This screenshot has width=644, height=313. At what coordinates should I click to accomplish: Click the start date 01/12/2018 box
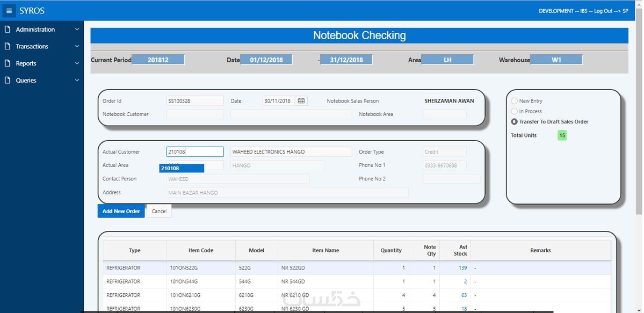tap(266, 60)
